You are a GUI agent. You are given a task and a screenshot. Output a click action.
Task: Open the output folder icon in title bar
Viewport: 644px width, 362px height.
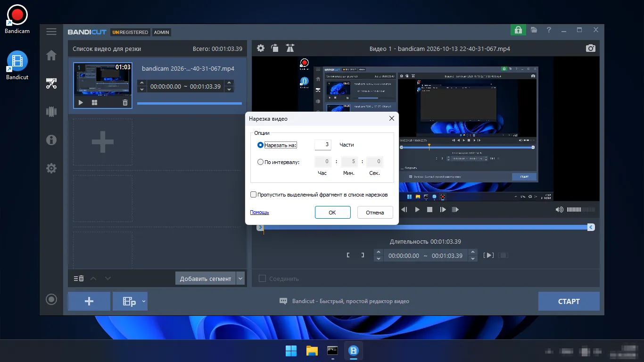[534, 30]
